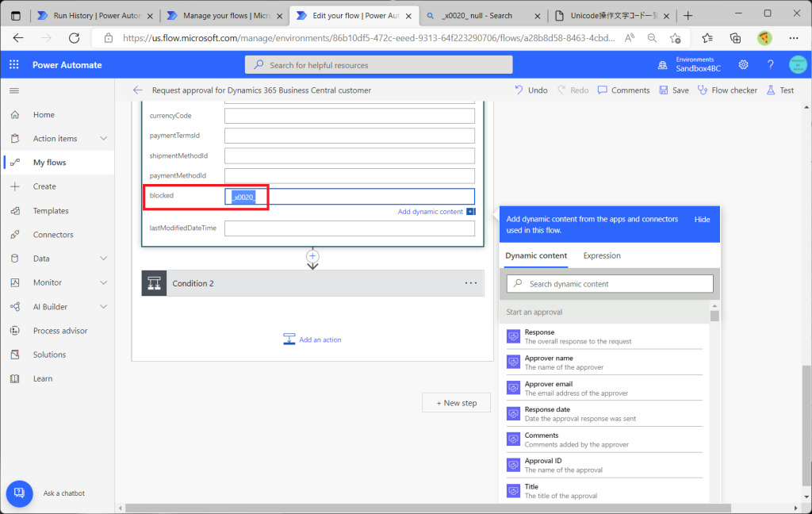Viewport: 812px width, 514px height.
Task: Switch to the Dynamic content tab
Action: pos(536,256)
